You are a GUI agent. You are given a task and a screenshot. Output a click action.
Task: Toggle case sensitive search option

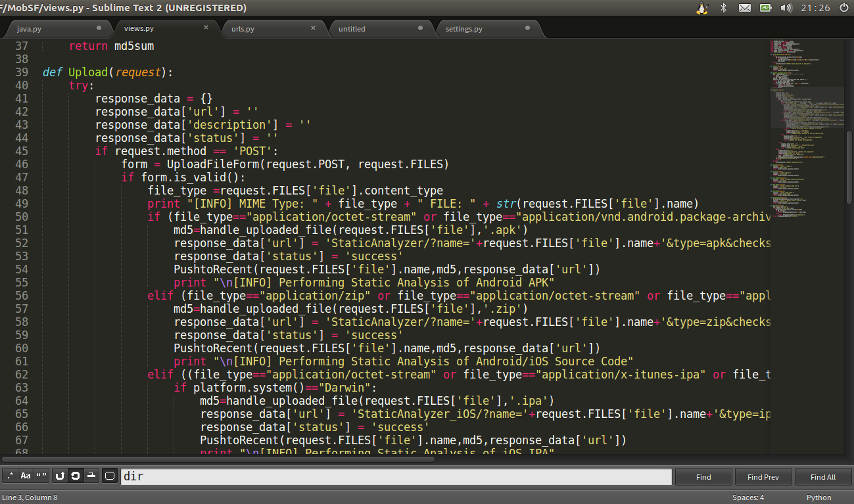tap(26, 476)
